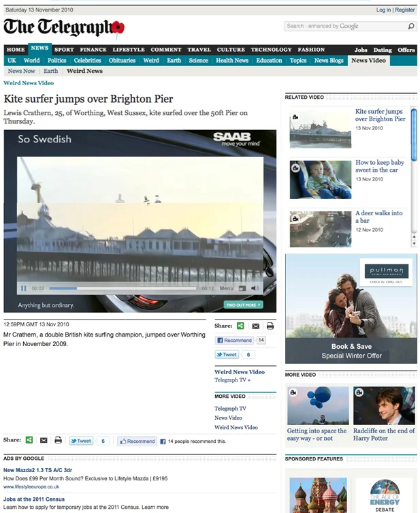Open the TECHNOLOGY section
Image resolution: width=420 pixels, height=513 pixels.
(271, 50)
